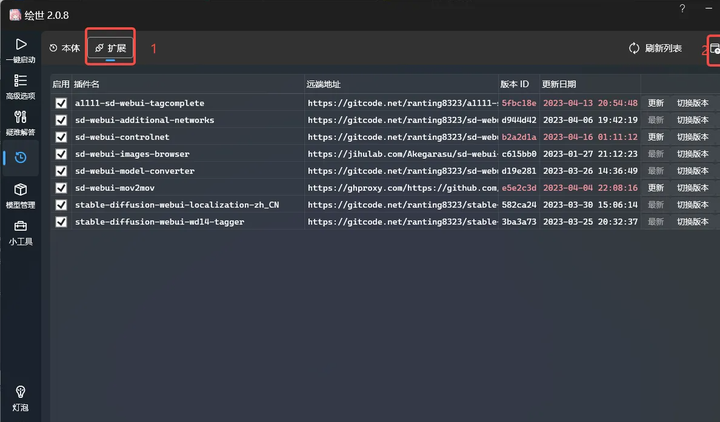Select plugin name a1111-sd-webui-tagcomplete
This screenshot has height=422, width=720.
(x=140, y=103)
